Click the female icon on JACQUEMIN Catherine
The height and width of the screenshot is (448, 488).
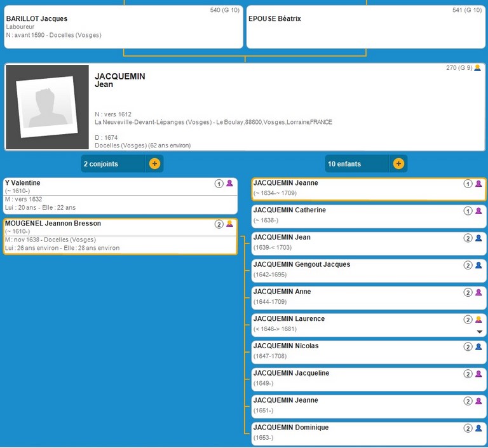[x=478, y=211]
